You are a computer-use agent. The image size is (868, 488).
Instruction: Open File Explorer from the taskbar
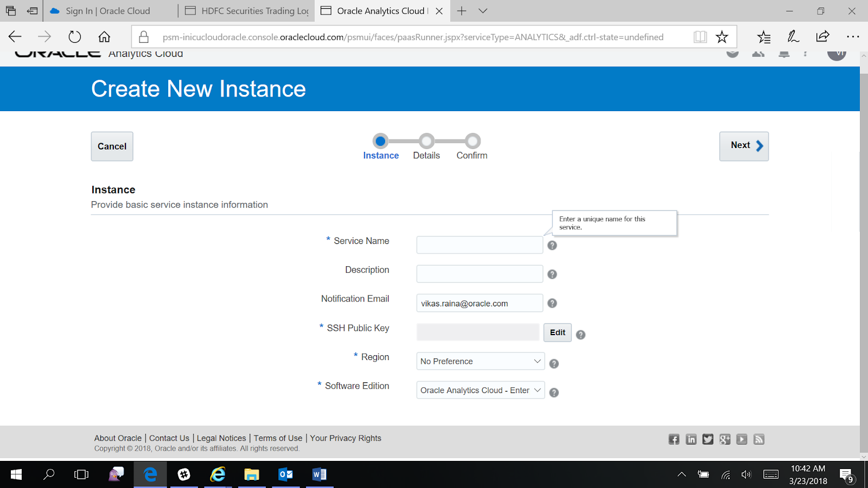[252, 474]
